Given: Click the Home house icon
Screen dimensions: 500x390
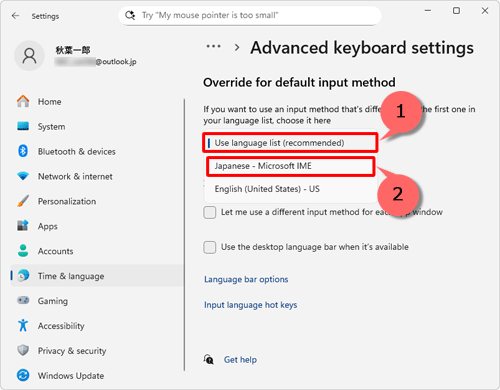Looking at the screenshot, I should click(x=23, y=101).
